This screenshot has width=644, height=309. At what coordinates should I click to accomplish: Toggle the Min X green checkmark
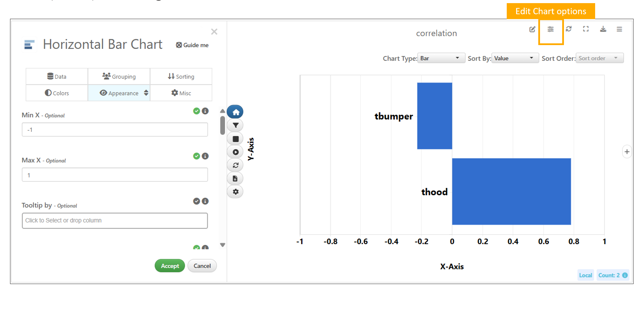(197, 111)
